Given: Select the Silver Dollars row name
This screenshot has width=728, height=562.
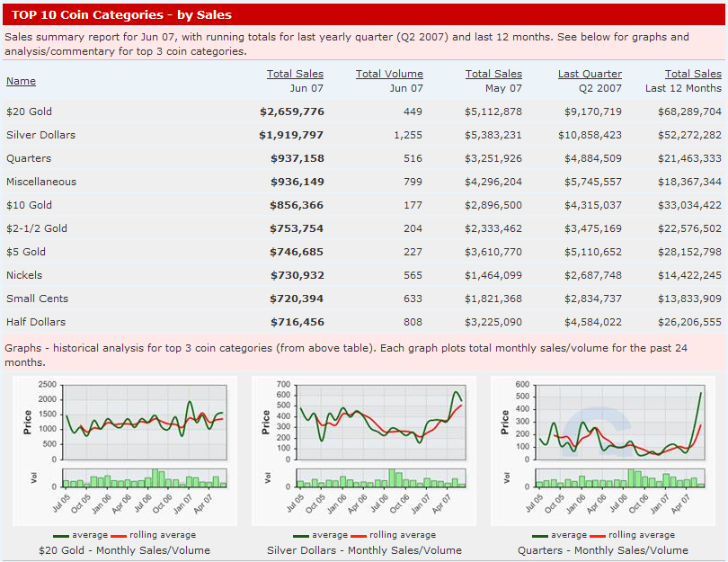Looking at the screenshot, I should [40, 135].
